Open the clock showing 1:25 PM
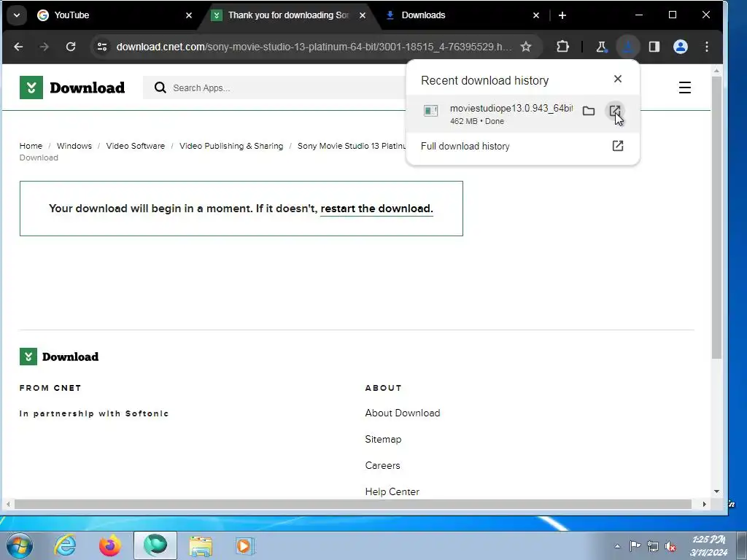 click(x=709, y=545)
